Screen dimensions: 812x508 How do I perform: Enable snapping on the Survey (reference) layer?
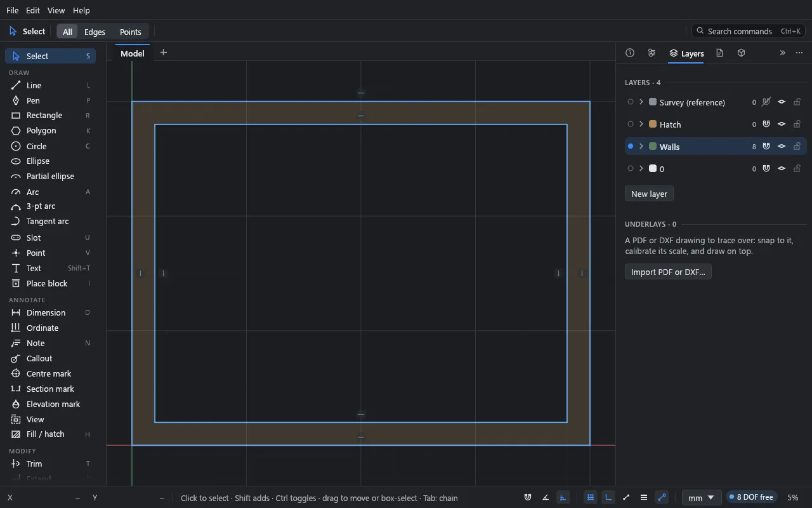coord(766,102)
